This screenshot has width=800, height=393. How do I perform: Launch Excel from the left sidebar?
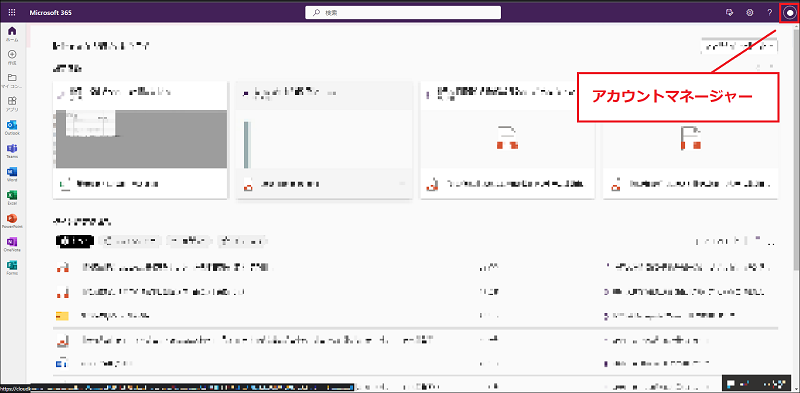point(12,198)
